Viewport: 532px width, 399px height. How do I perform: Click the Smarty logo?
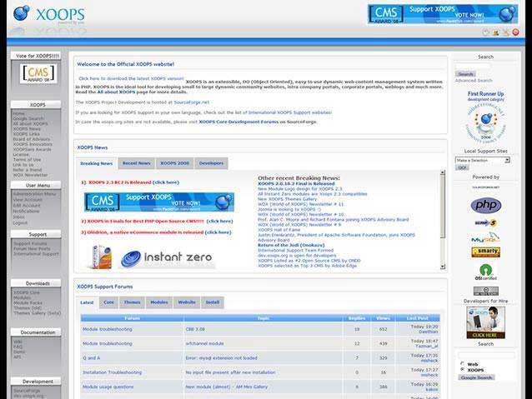[x=486, y=252]
